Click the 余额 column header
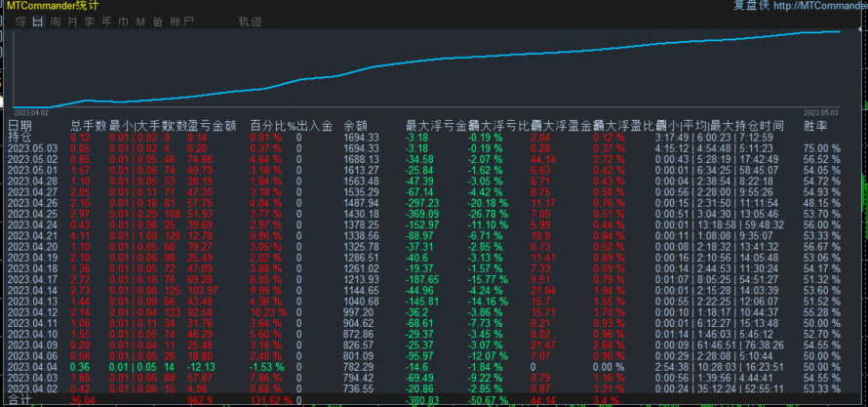The height and width of the screenshot is (407, 868). [355, 126]
